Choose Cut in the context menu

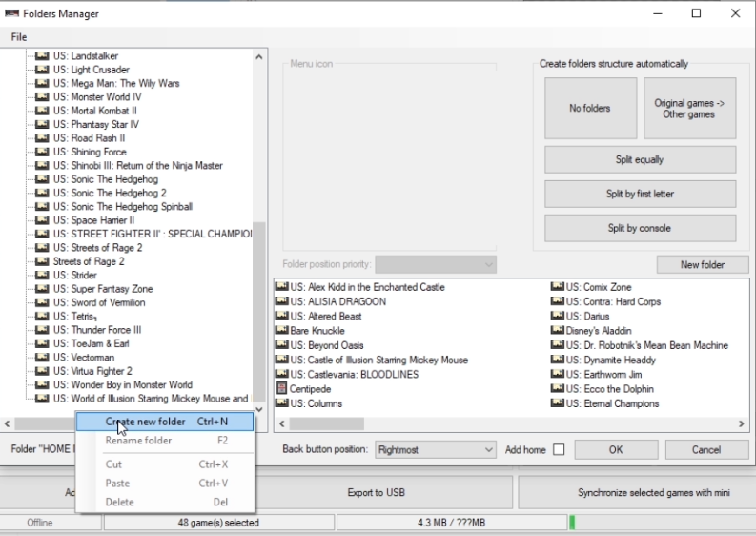pos(165,464)
